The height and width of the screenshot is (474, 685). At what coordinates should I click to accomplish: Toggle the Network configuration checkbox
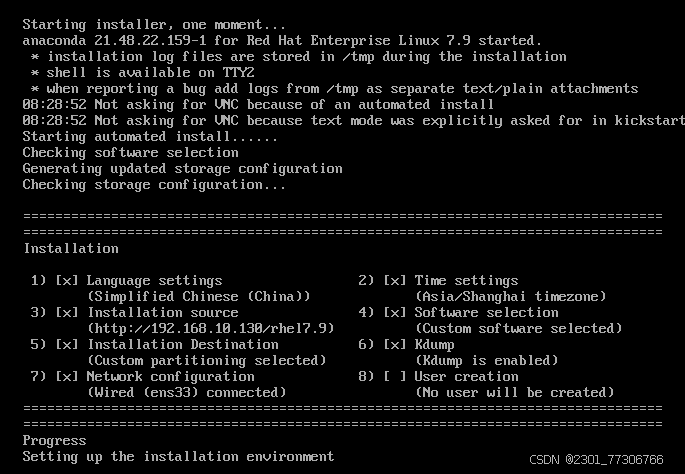tap(67, 377)
